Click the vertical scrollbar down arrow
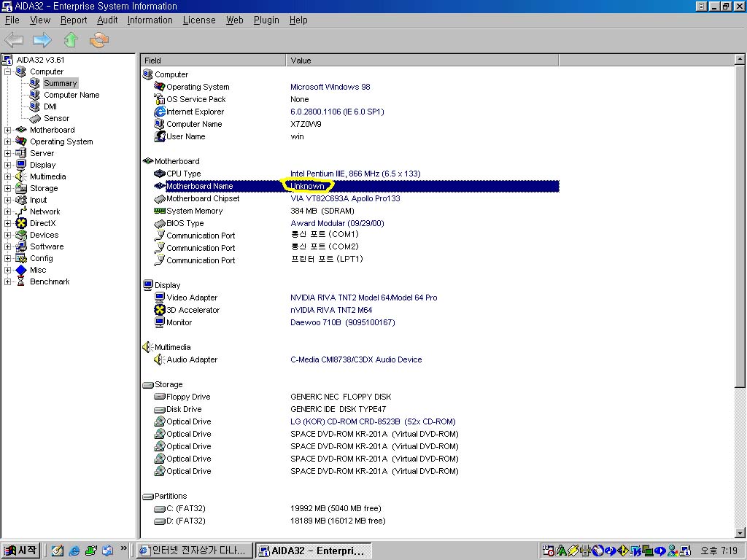 point(740,533)
